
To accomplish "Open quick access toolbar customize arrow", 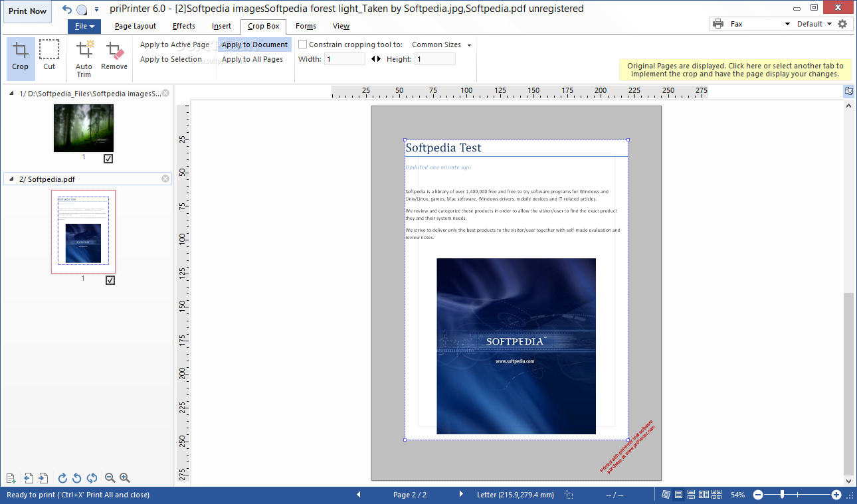I will (x=96, y=9).
